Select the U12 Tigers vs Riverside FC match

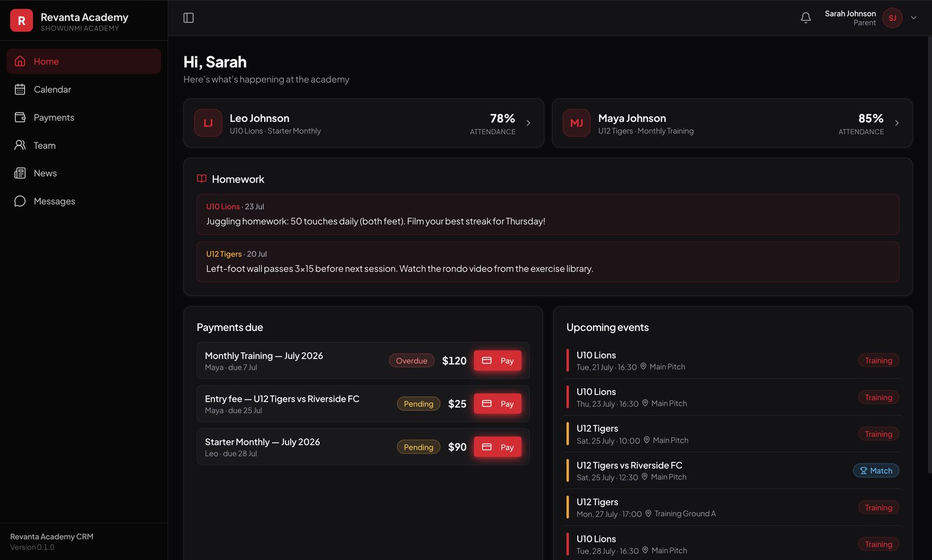[732, 470]
